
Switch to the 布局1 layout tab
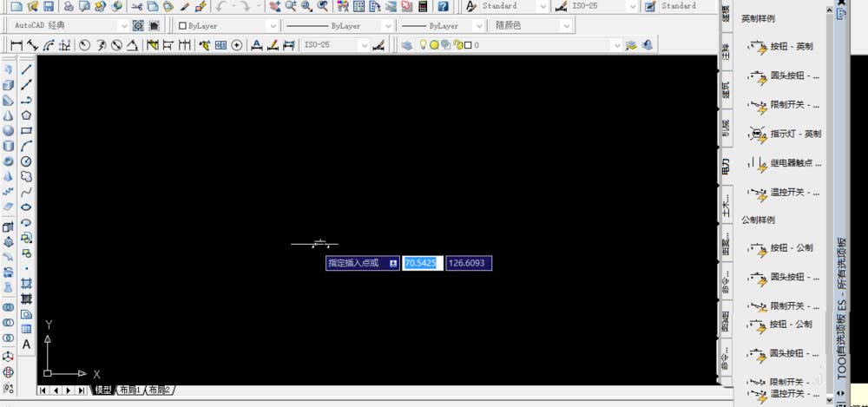click(x=131, y=391)
